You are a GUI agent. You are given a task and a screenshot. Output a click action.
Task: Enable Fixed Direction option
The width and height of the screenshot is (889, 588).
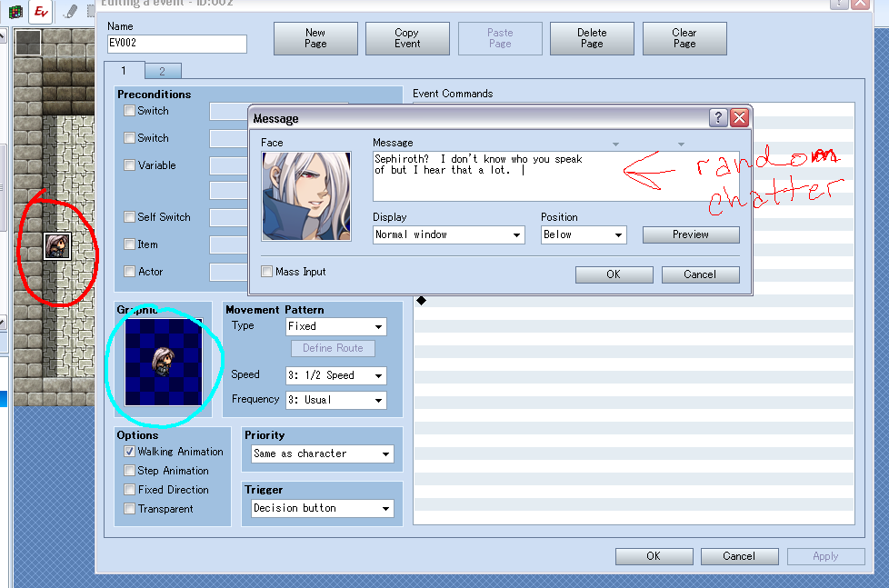(129, 489)
